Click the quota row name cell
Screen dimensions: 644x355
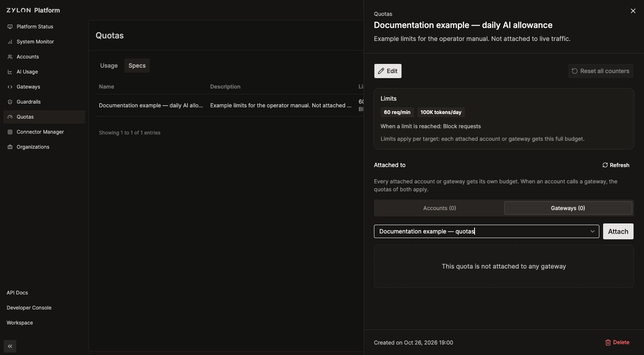pyautogui.click(x=151, y=105)
